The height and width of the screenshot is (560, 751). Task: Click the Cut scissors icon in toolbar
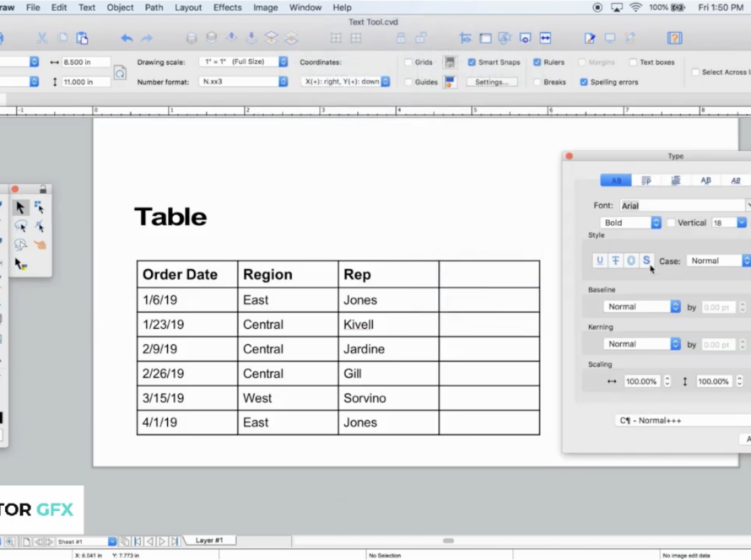pyautogui.click(x=42, y=38)
